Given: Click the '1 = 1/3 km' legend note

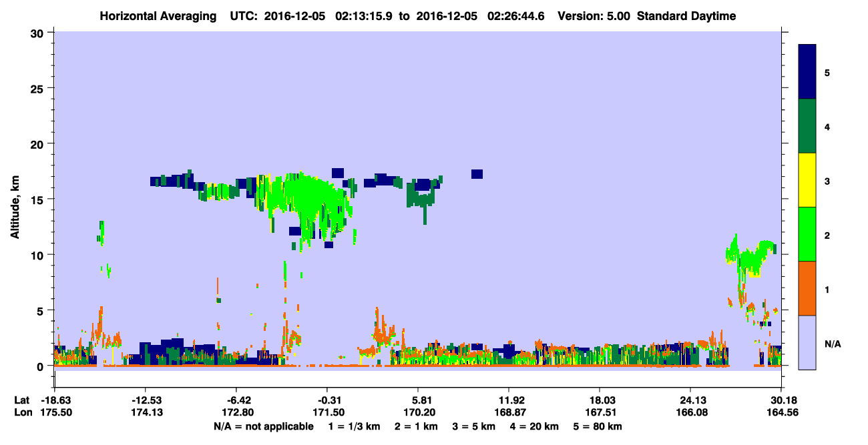Looking at the screenshot, I should point(354,426).
